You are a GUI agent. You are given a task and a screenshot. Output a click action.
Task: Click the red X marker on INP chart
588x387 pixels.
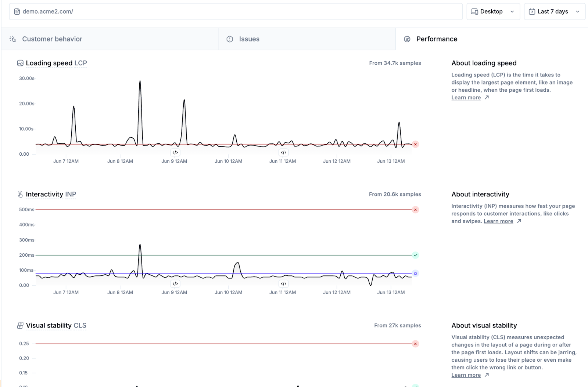pos(415,210)
